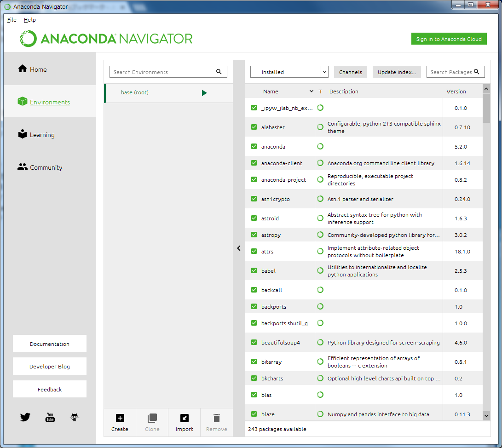This screenshot has height=448, width=502.
Task: Click package type icon for blas
Action: pos(320,395)
